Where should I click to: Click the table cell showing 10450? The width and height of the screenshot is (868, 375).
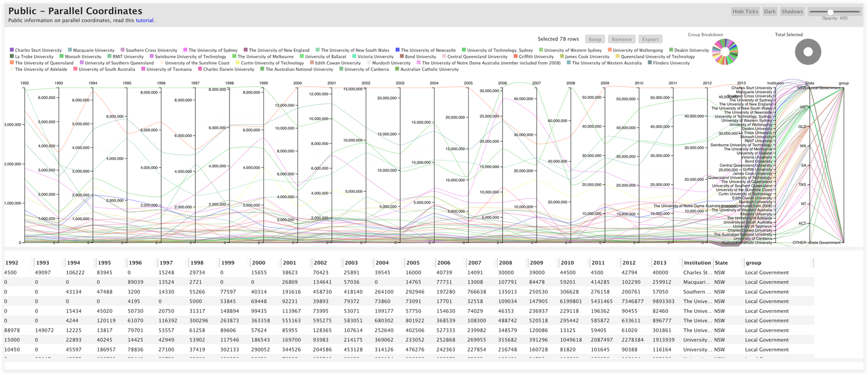(12, 349)
